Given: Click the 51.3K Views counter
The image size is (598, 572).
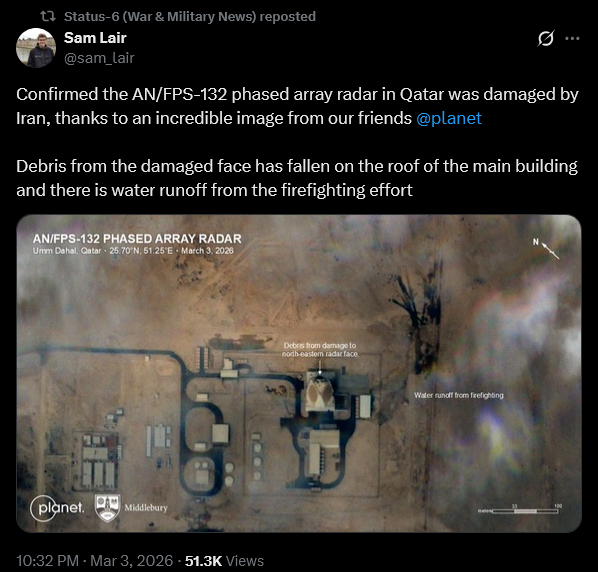Looking at the screenshot, I should (224, 561).
